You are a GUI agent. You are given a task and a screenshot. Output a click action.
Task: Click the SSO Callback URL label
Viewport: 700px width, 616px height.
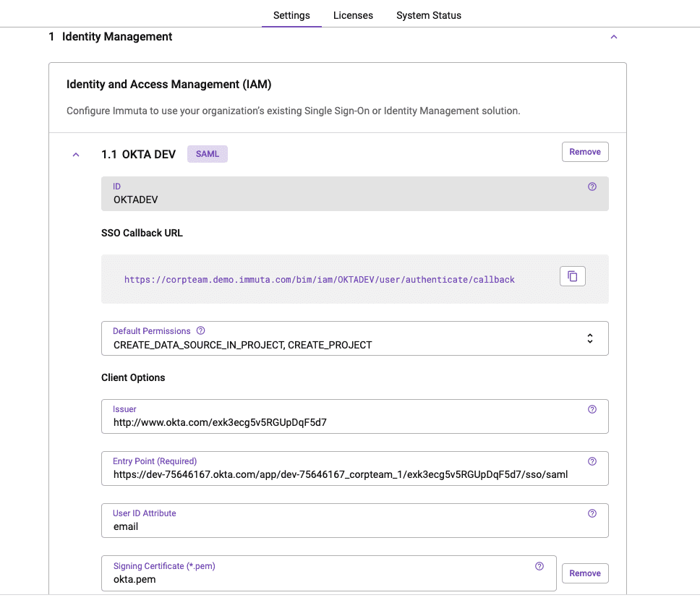142,233
